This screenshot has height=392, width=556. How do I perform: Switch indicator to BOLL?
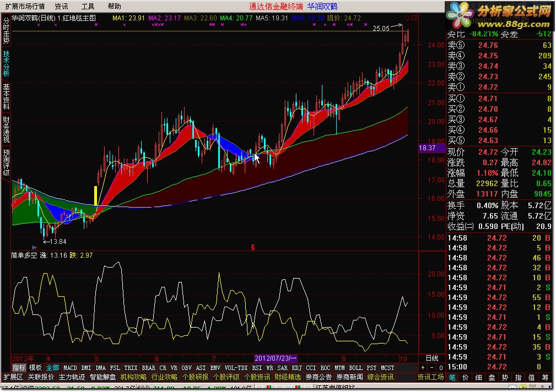coord(355,368)
